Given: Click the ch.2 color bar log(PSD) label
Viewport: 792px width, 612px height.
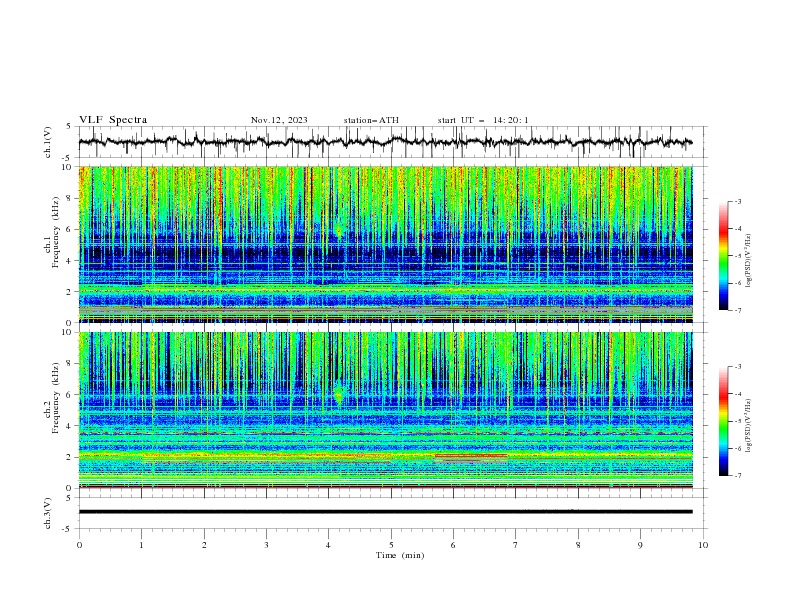Looking at the screenshot, I should coord(749,426).
